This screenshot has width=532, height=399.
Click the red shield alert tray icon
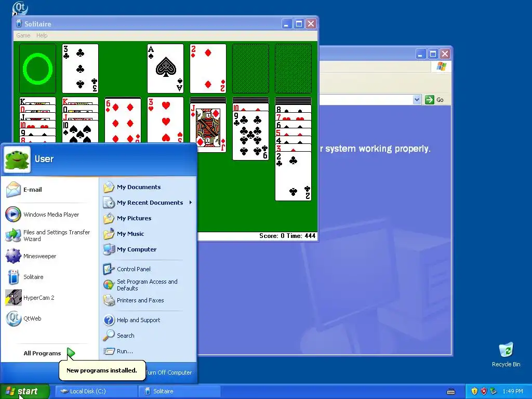click(484, 391)
